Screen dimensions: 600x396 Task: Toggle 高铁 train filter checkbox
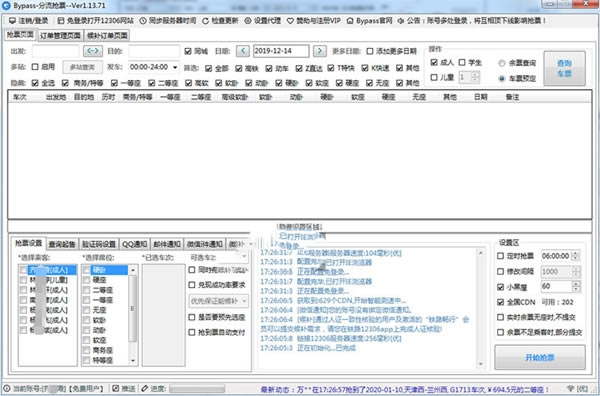tap(239, 68)
